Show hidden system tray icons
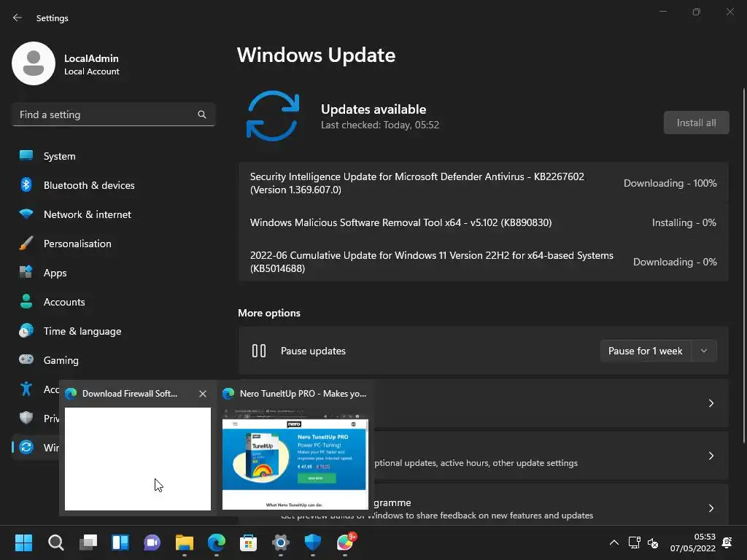Screen dimensions: 747x560 [x=614, y=542]
